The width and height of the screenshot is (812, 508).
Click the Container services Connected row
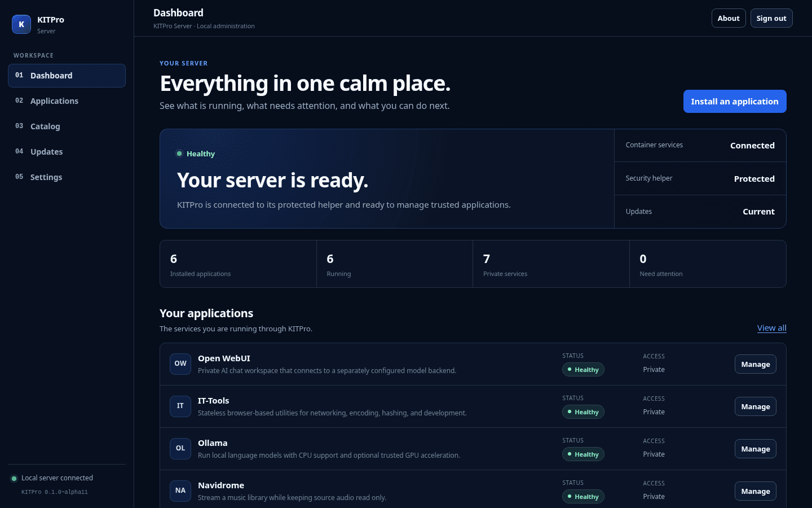(x=700, y=146)
